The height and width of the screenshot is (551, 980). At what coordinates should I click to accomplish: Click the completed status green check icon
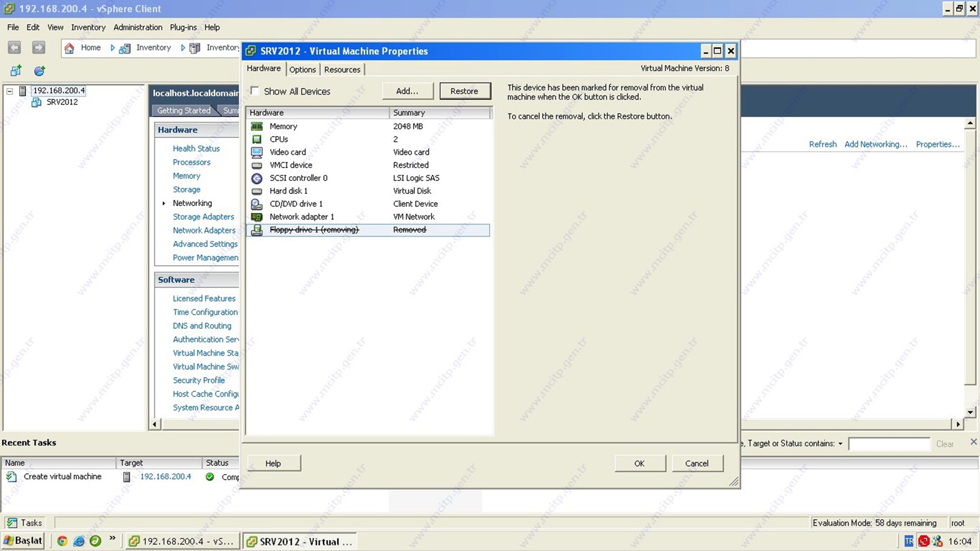point(210,477)
